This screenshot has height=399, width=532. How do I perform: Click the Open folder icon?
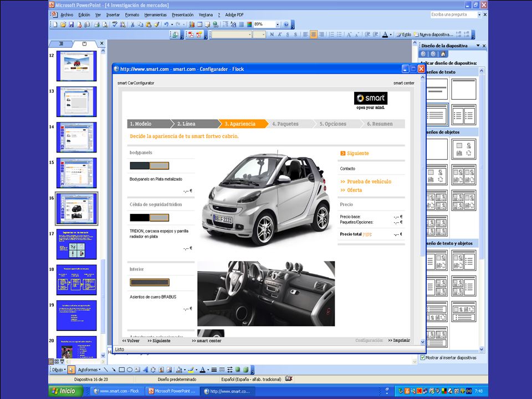click(x=63, y=24)
